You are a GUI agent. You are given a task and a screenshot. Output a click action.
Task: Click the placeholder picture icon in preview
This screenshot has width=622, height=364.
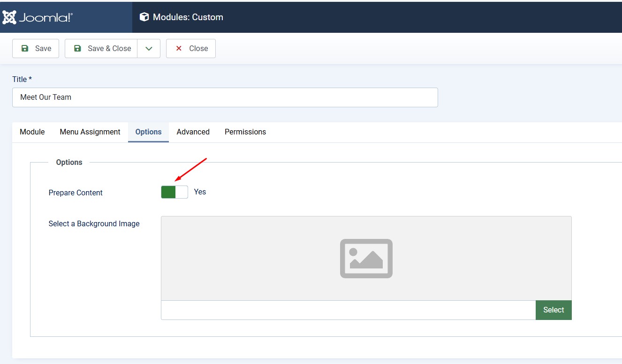tap(366, 259)
